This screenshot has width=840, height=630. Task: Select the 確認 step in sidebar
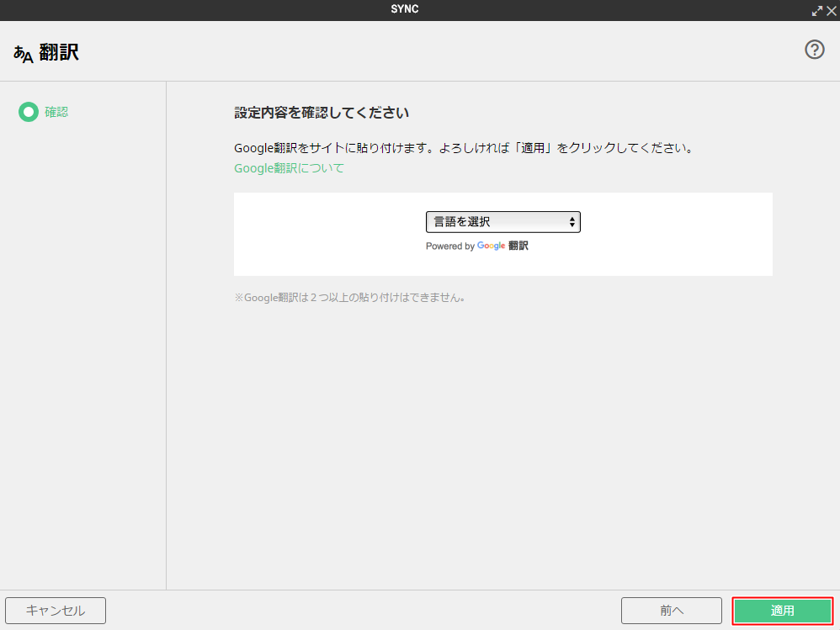pyautogui.click(x=44, y=112)
